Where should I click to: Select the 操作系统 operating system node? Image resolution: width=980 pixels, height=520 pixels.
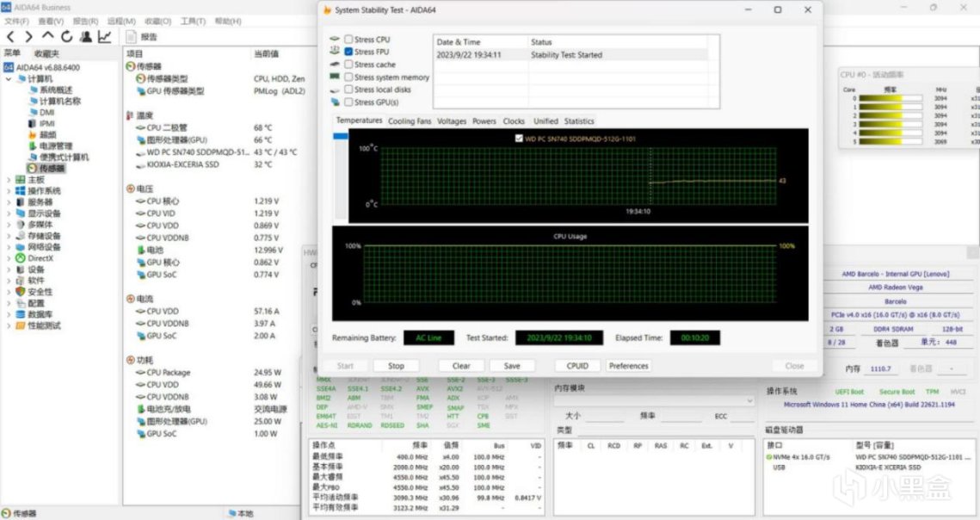click(38, 191)
